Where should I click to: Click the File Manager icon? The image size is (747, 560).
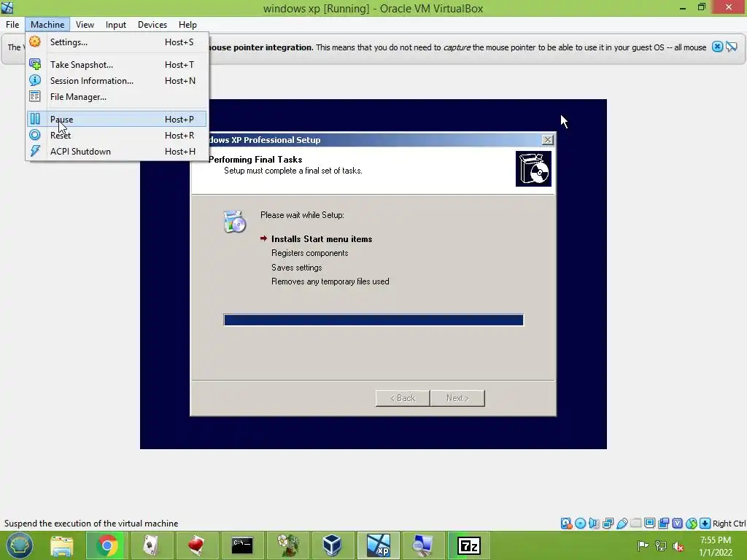pyautogui.click(x=35, y=97)
